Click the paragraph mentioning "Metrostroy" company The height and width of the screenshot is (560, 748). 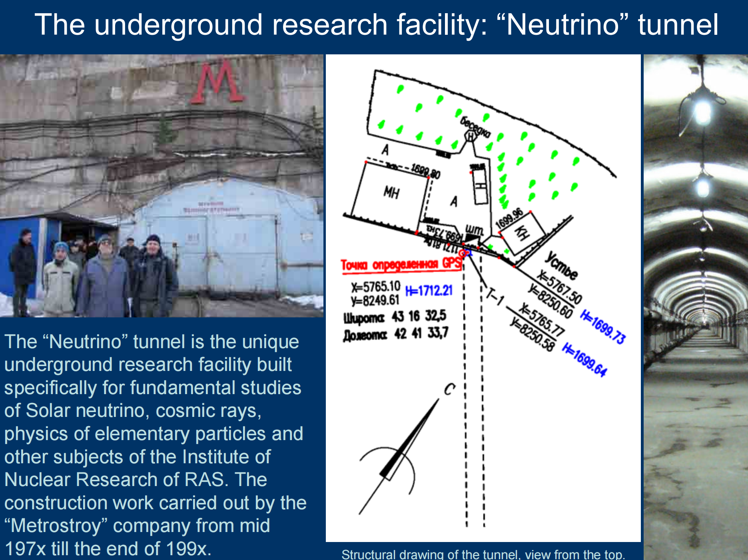pos(156,444)
